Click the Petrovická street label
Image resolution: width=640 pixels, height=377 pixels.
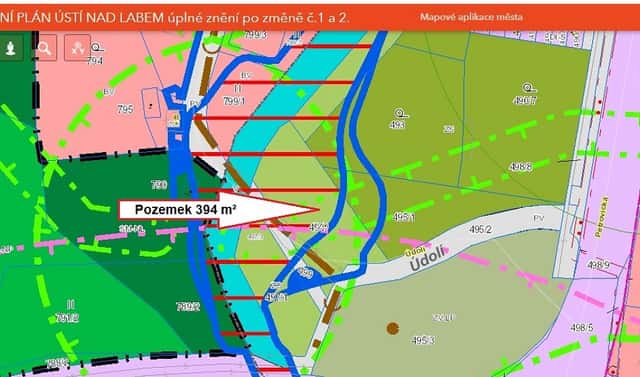pyautogui.click(x=602, y=217)
